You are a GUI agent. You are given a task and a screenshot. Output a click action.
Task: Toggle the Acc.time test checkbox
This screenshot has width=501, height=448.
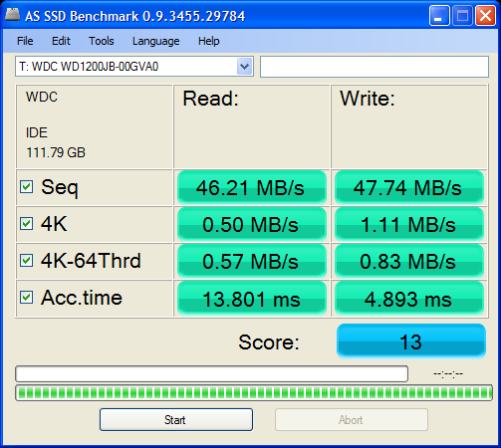coord(26,298)
